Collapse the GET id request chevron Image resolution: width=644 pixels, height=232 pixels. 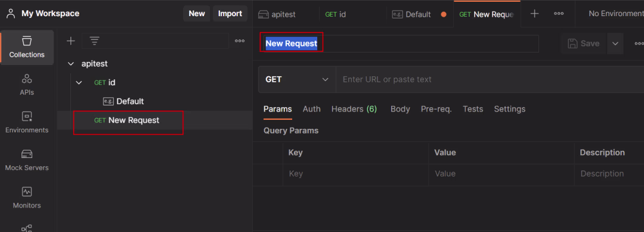(79, 82)
